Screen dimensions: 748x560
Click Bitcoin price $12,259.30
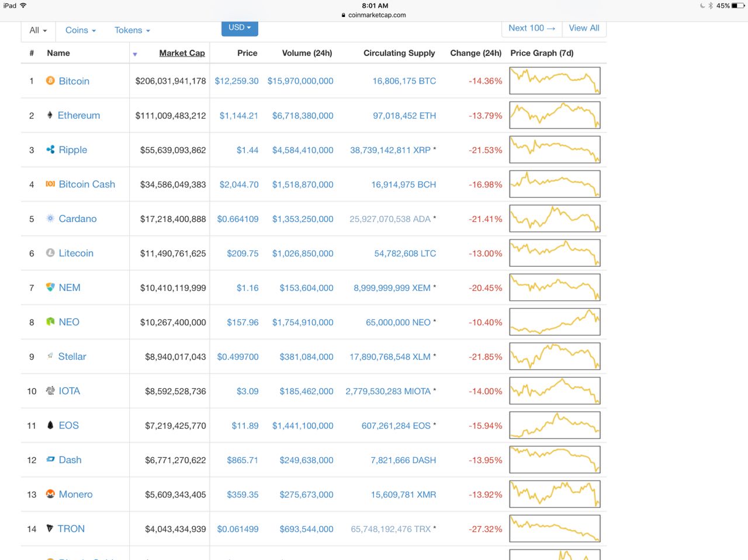pyautogui.click(x=237, y=81)
